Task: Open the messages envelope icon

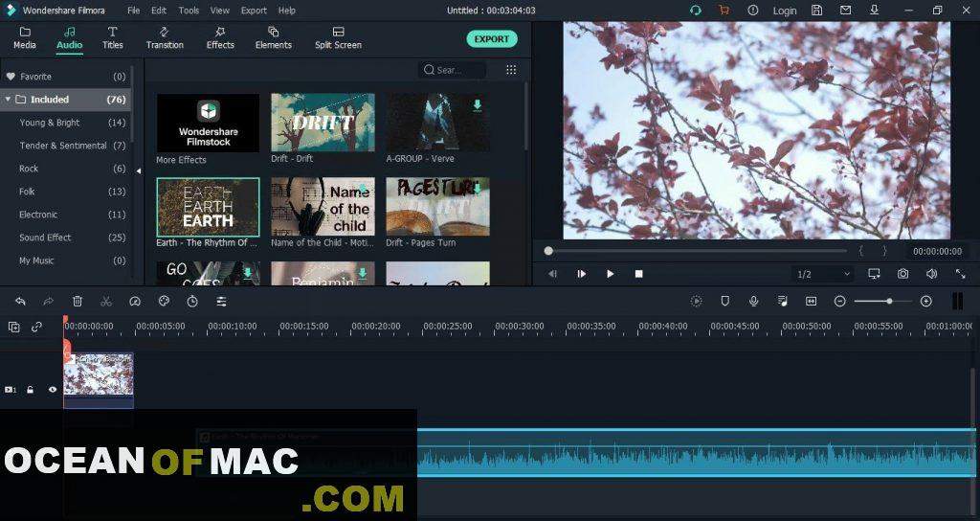Action: (x=845, y=10)
